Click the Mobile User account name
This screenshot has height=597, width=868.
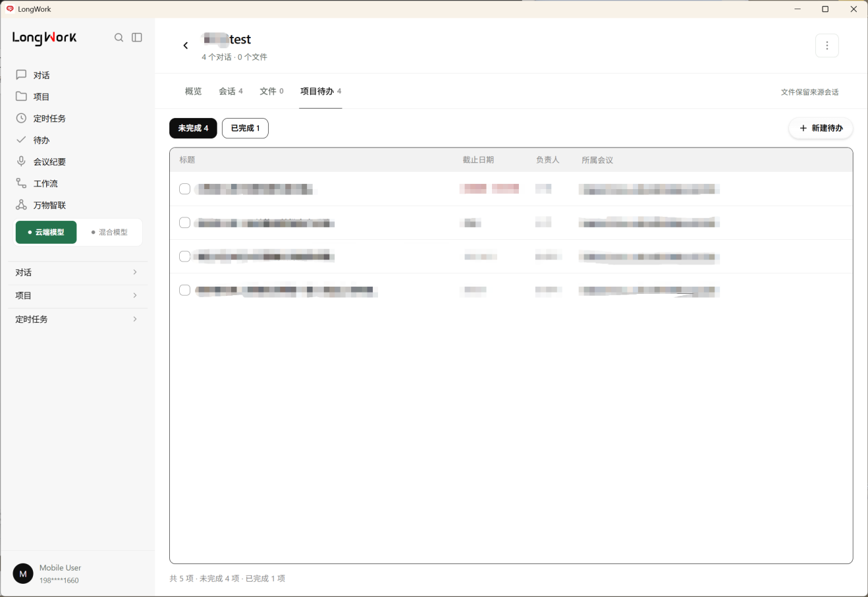60,567
